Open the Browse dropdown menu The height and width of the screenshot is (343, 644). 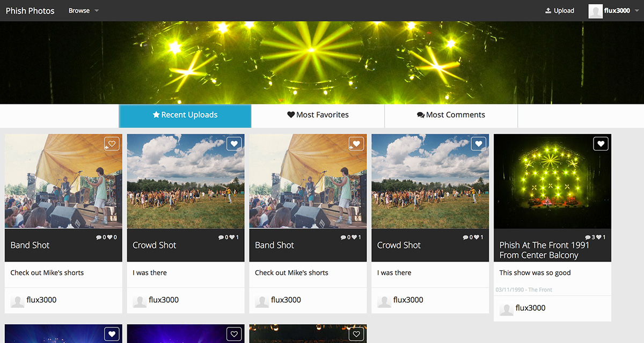[84, 11]
